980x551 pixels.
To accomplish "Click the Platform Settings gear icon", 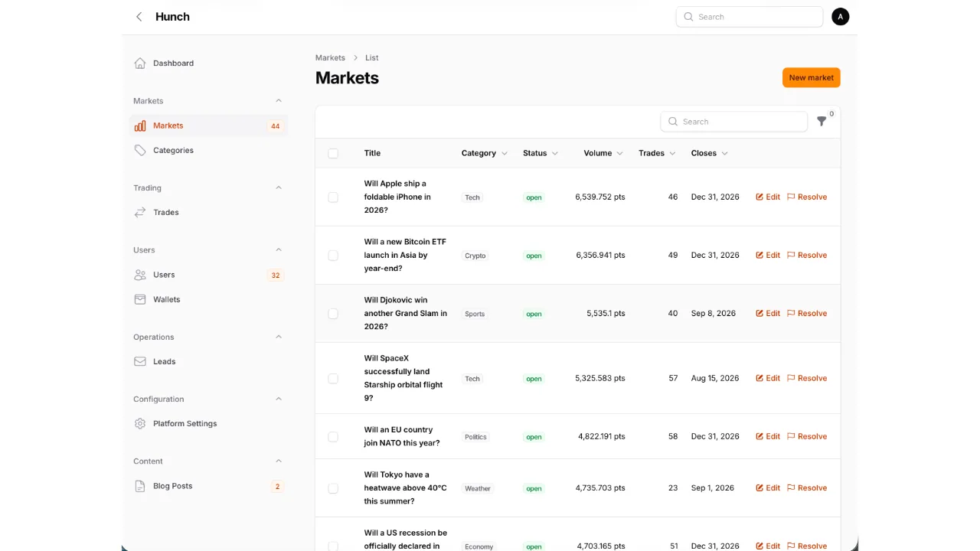I will click(x=140, y=424).
